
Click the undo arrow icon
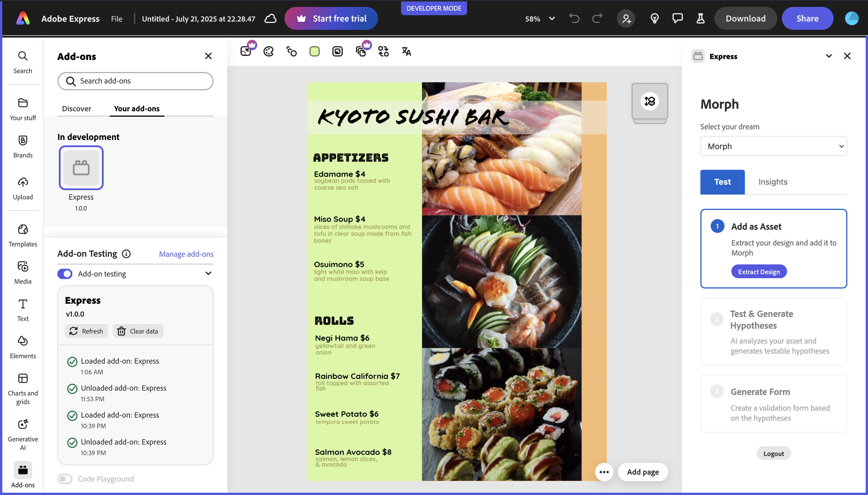click(574, 18)
